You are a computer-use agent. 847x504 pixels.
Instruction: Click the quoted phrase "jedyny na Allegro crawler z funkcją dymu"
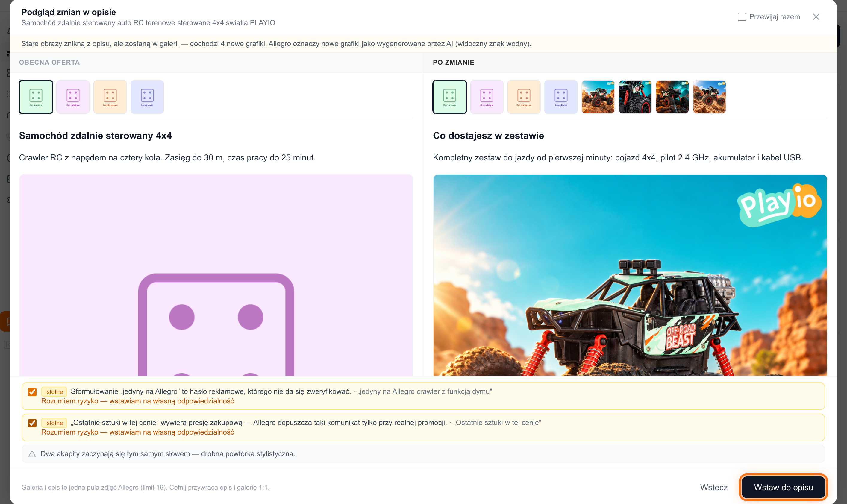424,391
